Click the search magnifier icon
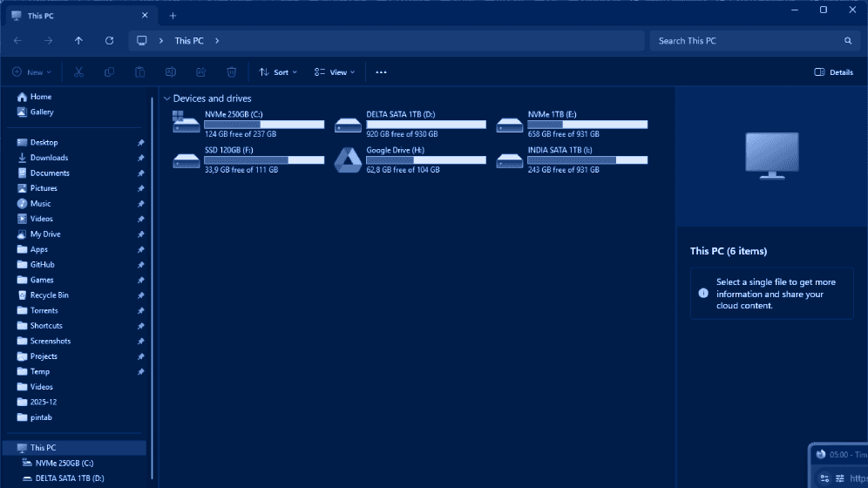Screen dimensions: 868x488 pos(847,41)
